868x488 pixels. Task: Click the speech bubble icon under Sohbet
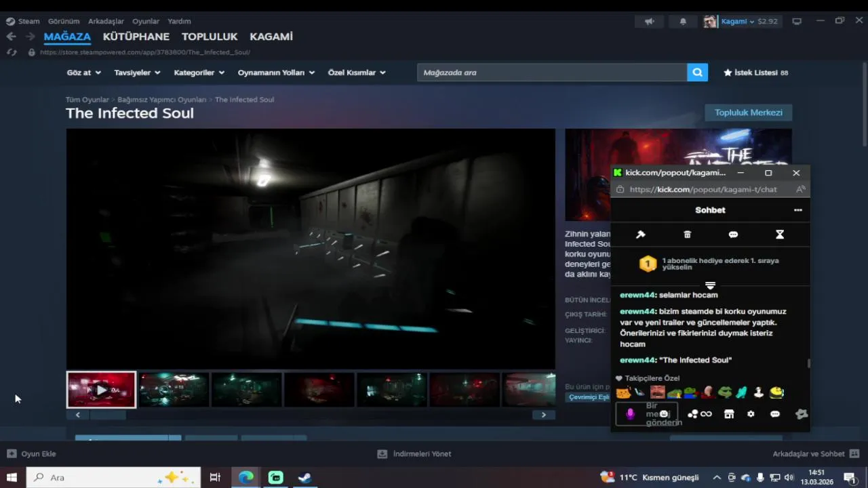click(733, 235)
